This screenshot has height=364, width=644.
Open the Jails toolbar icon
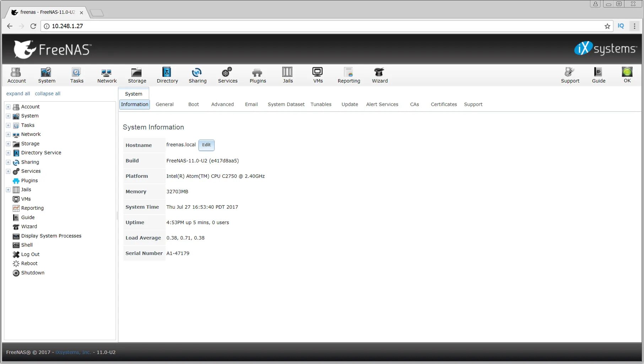click(x=288, y=75)
